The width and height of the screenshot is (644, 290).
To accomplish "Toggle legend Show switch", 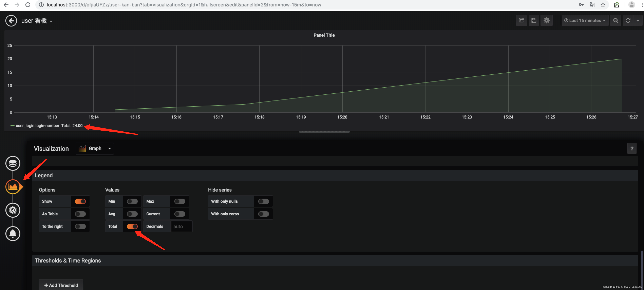I will [x=80, y=201].
